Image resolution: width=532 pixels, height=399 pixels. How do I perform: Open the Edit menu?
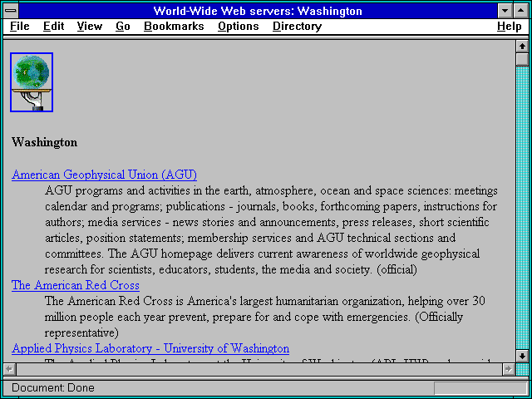click(53, 27)
